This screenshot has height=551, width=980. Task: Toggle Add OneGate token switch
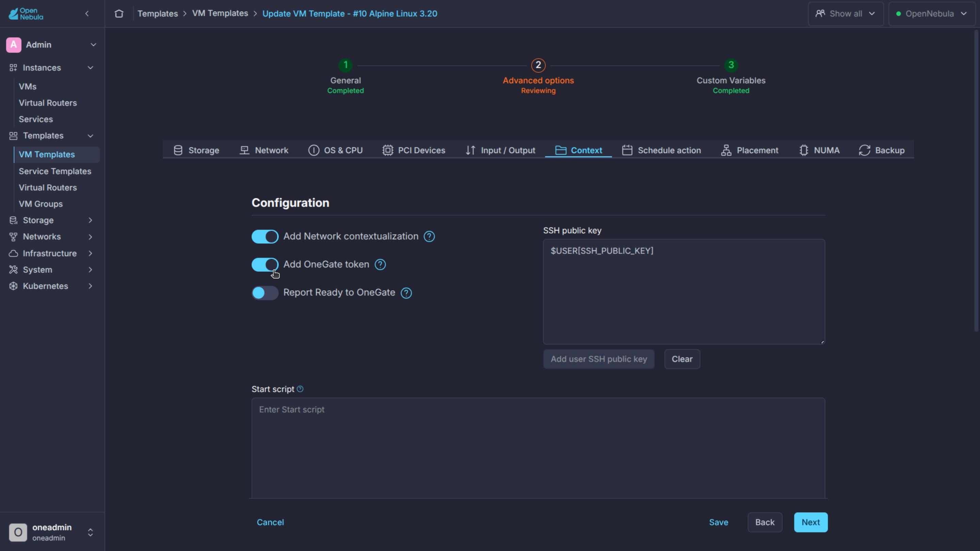[265, 265]
